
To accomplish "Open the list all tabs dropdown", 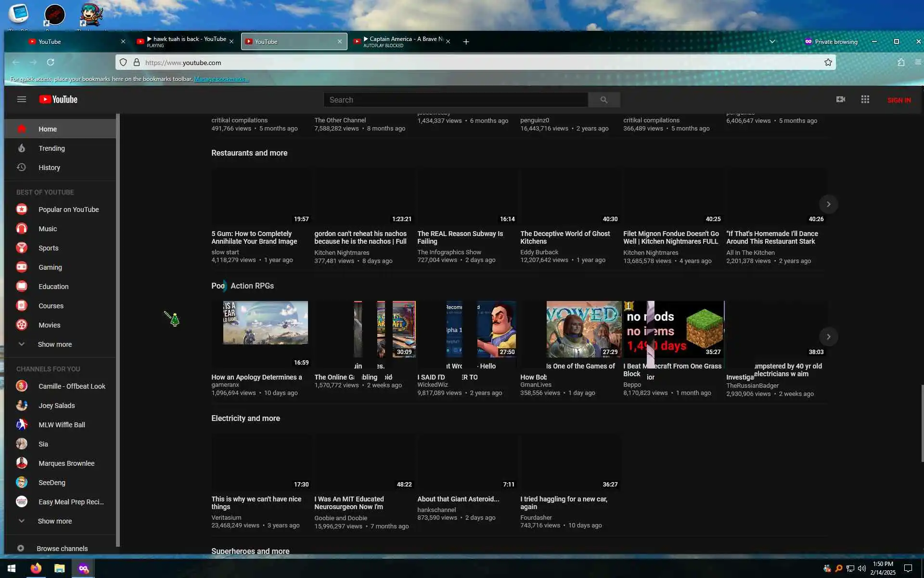I will pos(772,42).
